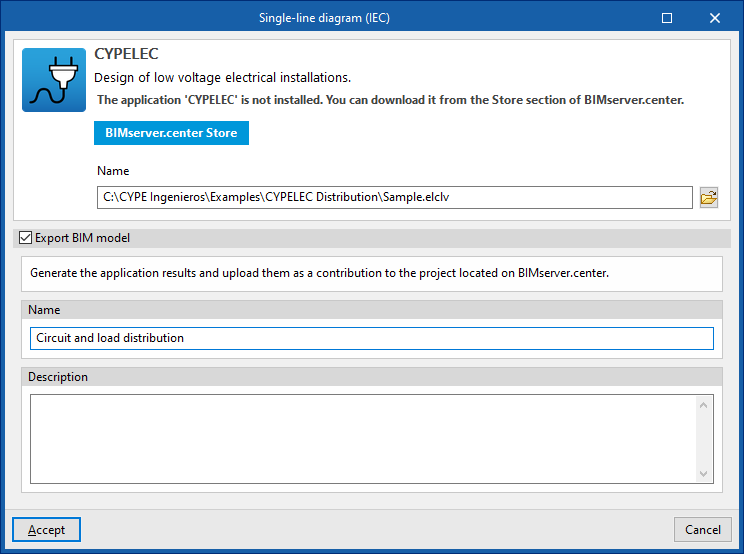Click into the Sample.elclv file path field
Viewport: 744px width, 554px height.
394,198
